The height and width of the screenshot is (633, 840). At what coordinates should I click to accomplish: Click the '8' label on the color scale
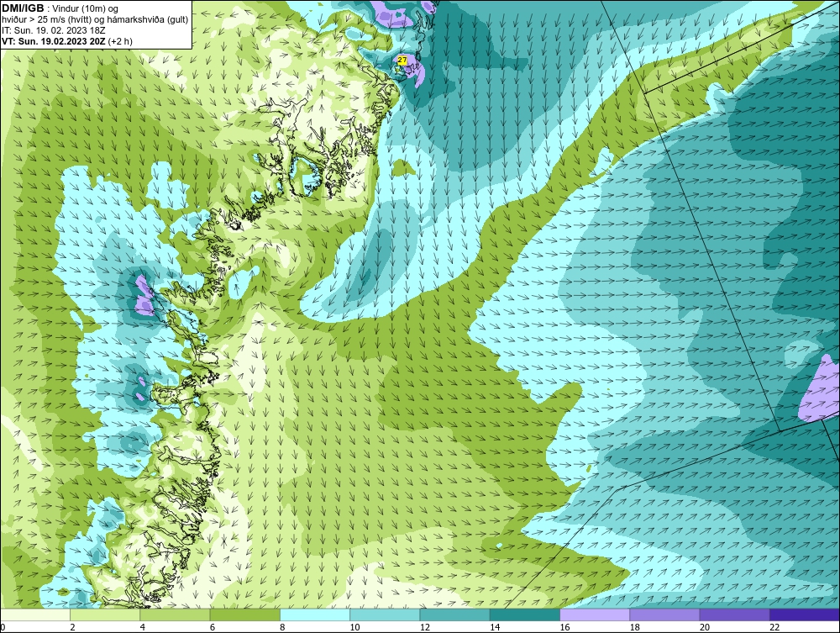pos(282,627)
